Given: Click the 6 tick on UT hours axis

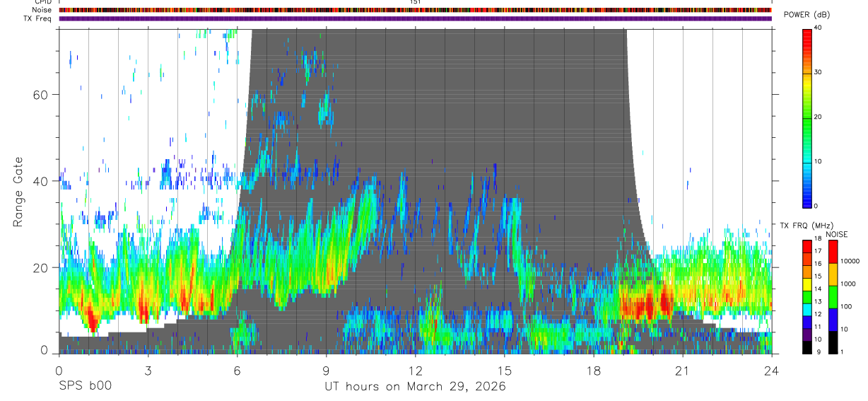Looking at the screenshot, I should coord(237,370).
